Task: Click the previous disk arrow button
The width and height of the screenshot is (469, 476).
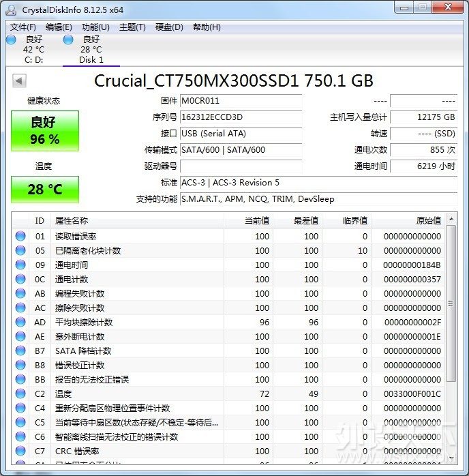Action: click(x=19, y=80)
